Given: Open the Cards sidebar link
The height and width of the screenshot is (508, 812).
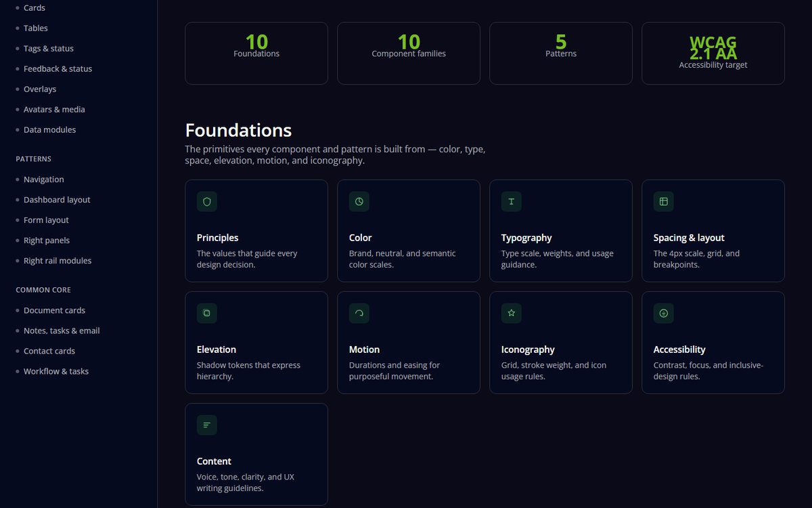Looking at the screenshot, I should (x=35, y=8).
